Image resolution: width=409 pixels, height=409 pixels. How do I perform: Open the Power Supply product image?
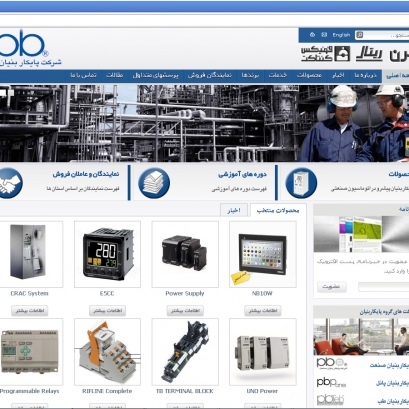[x=185, y=254]
